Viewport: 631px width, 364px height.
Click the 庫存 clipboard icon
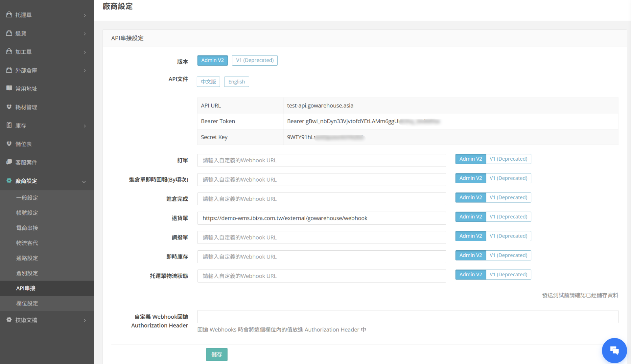[x=9, y=125]
